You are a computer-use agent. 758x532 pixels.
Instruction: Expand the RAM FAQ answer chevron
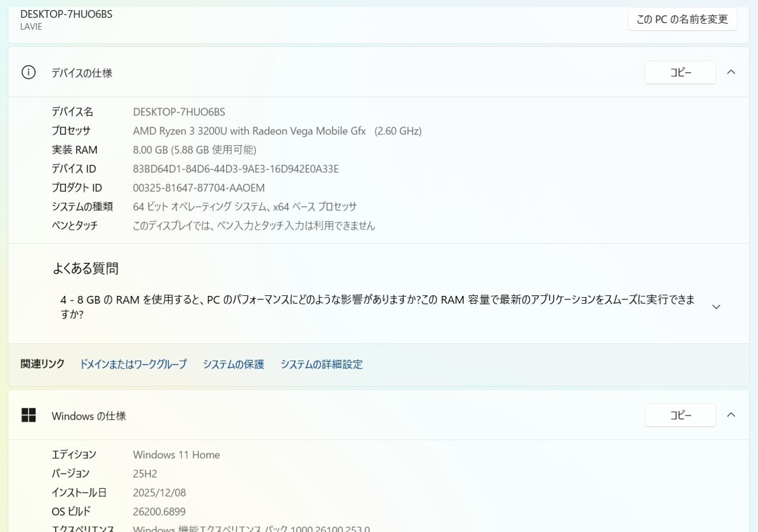coord(716,307)
